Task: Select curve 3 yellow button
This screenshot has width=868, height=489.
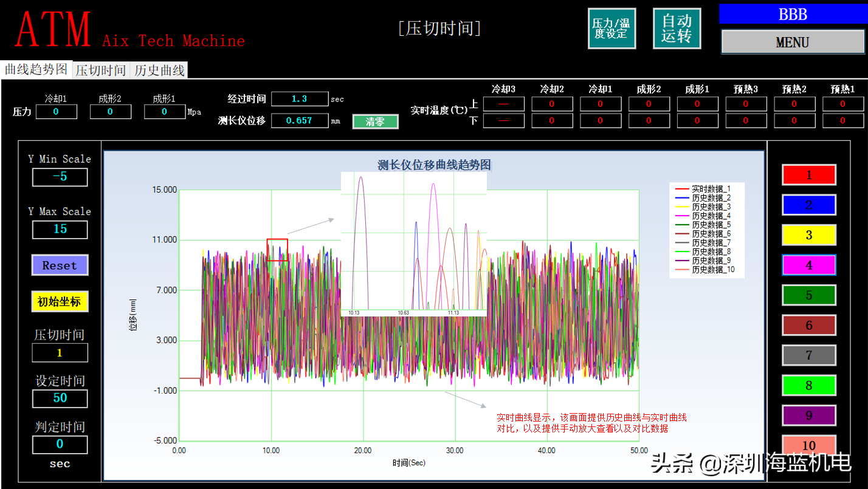Action: pos(808,235)
